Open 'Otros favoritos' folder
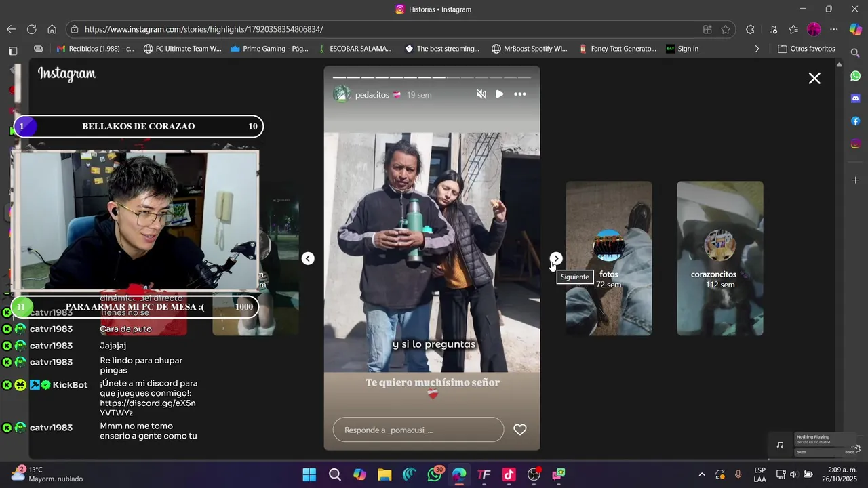 point(806,49)
